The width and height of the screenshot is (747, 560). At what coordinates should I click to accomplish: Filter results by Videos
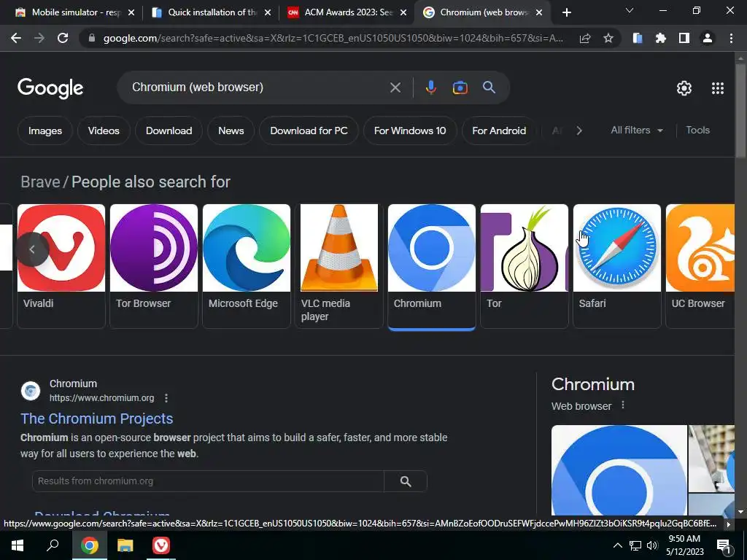pos(104,131)
